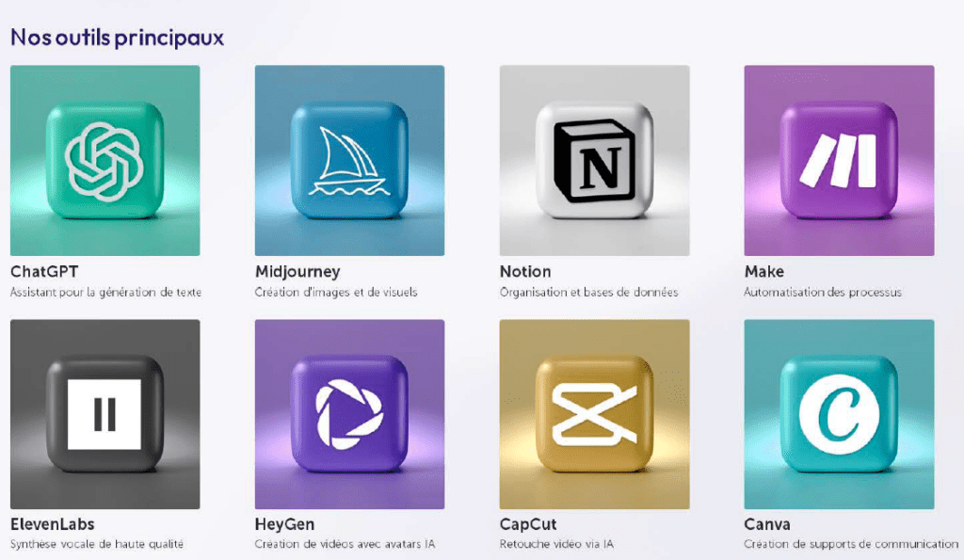Viewport: 964px width, 560px height.
Task: Select the ElevenLabs title label
Action: 53,524
